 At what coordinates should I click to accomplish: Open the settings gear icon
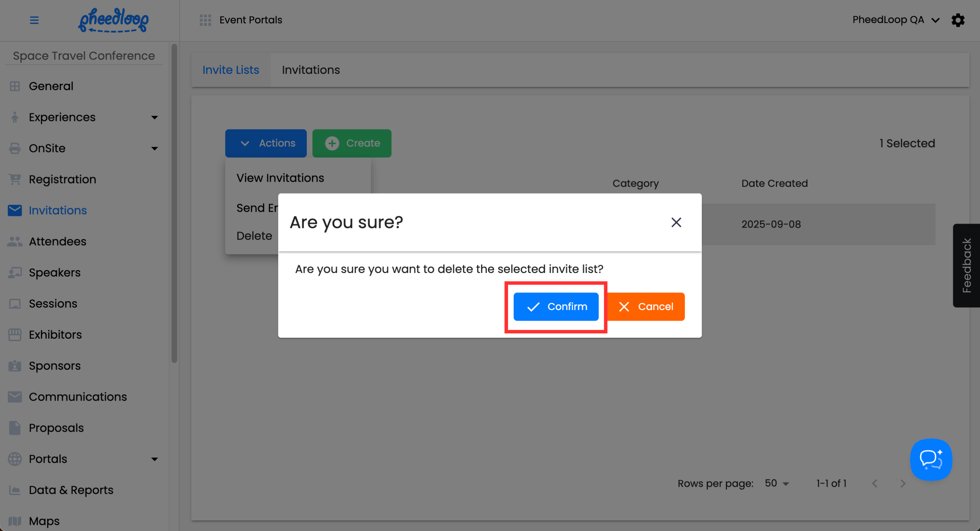pyautogui.click(x=958, y=20)
